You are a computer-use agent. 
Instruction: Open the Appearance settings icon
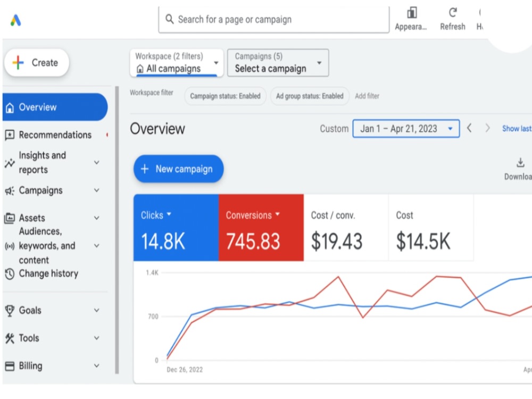click(412, 13)
